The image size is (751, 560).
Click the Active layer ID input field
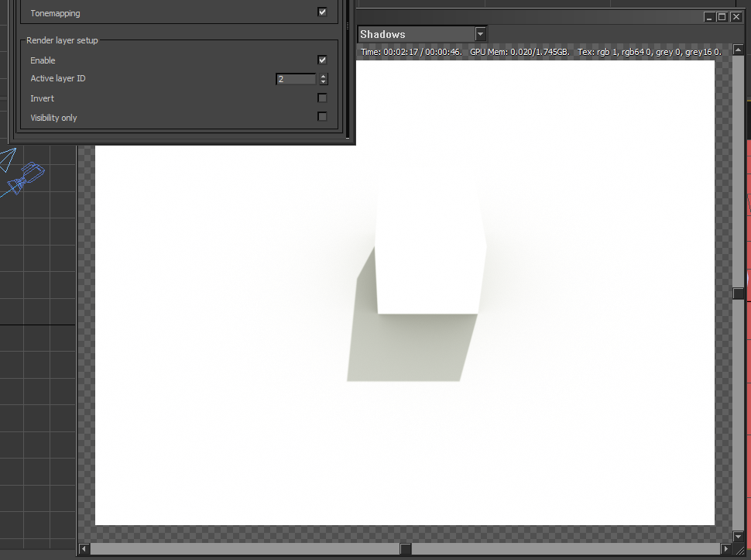point(296,79)
